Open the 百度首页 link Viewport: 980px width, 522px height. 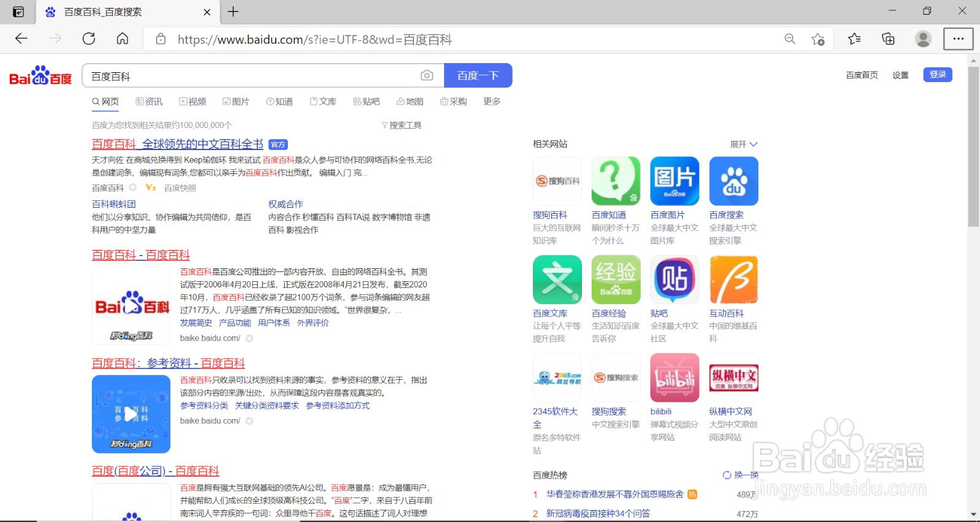[862, 75]
